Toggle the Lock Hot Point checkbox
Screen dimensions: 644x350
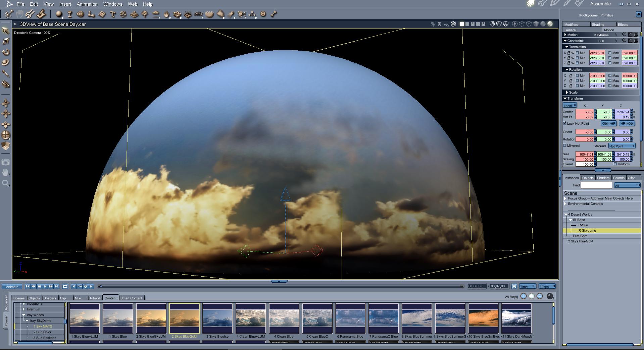pos(565,123)
